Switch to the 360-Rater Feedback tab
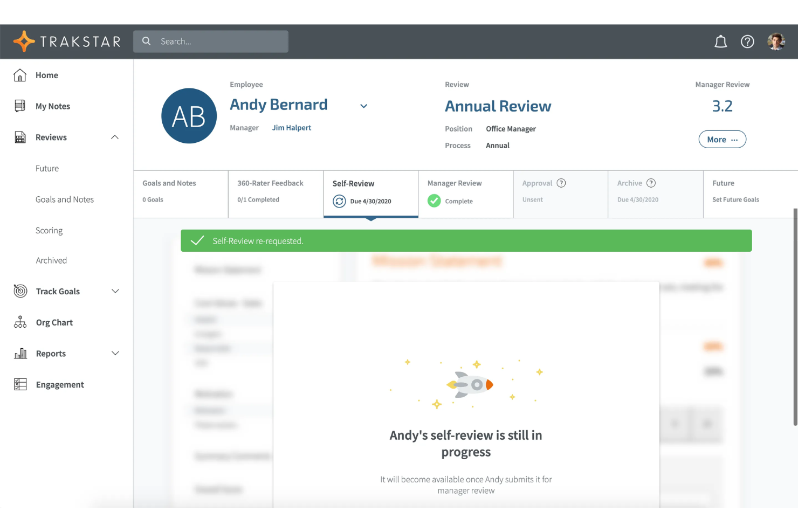This screenshot has width=798, height=532. [270, 191]
